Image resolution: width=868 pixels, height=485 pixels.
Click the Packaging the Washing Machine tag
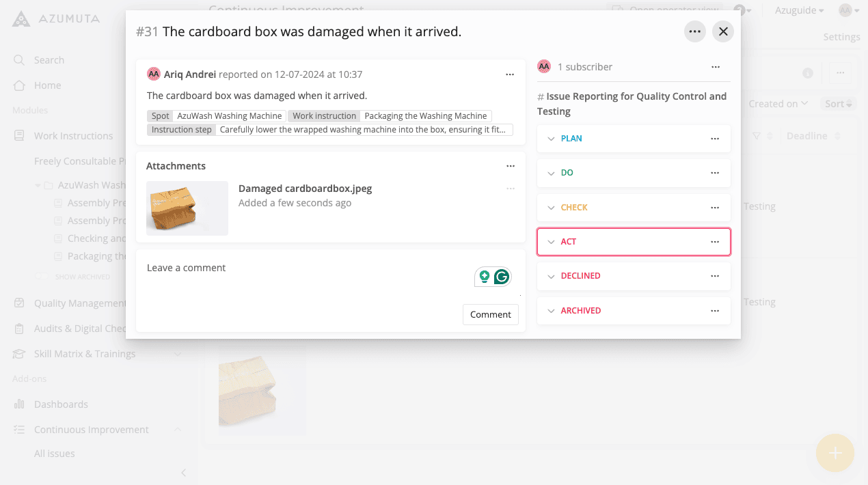(425, 116)
